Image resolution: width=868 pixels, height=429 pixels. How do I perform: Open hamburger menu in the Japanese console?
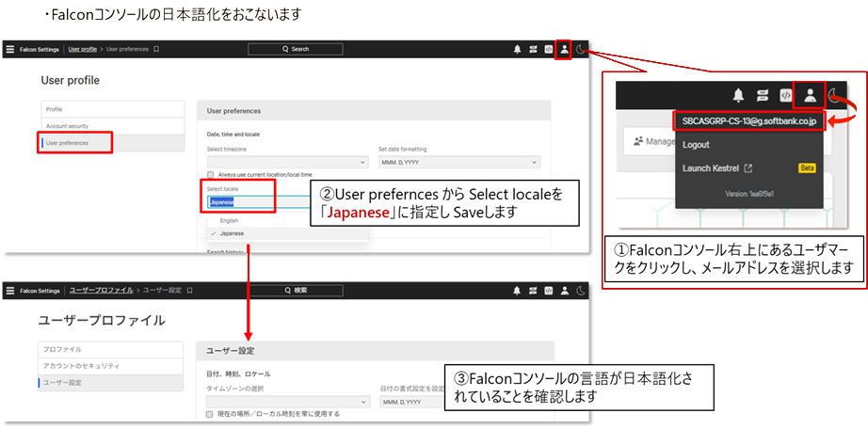click(10, 291)
